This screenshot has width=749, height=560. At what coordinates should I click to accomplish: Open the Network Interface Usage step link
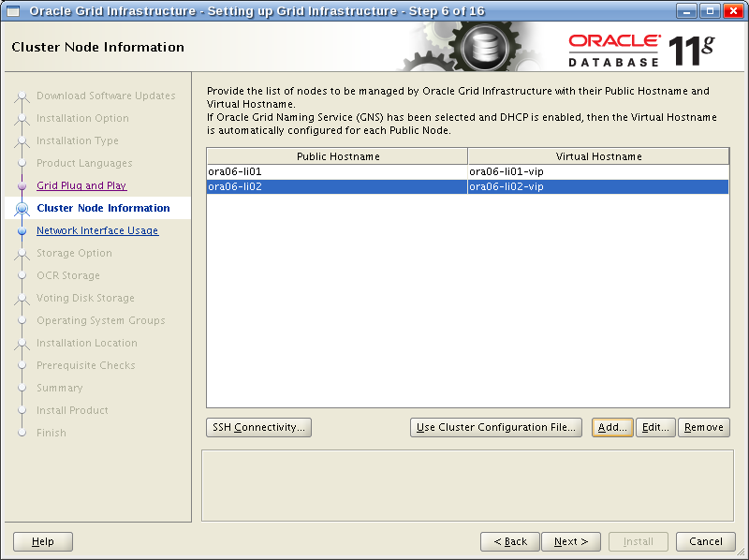96,230
